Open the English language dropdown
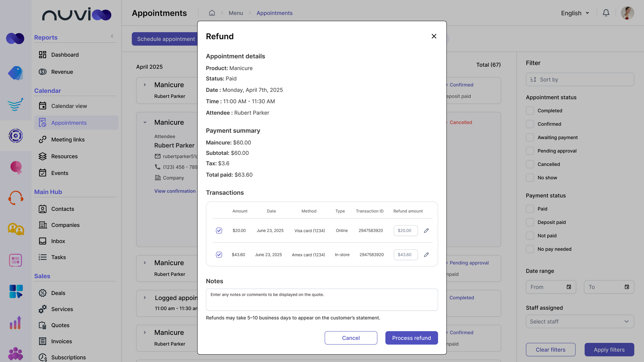The width and height of the screenshot is (644, 362). point(575,13)
